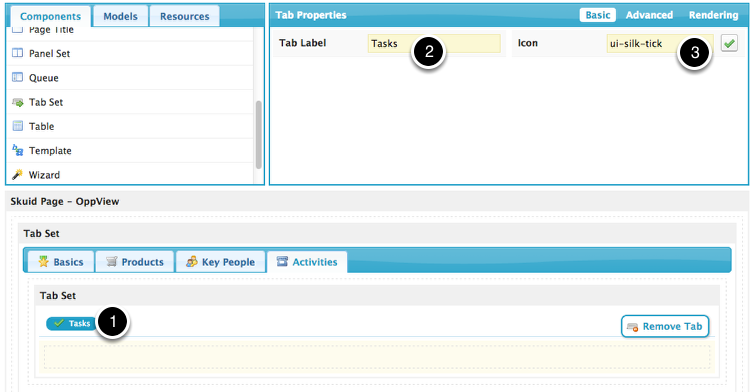Click the Key People tab icon
Image resolution: width=753 pixels, height=392 pixels.
pyautogui.click(x=192, y=261)
